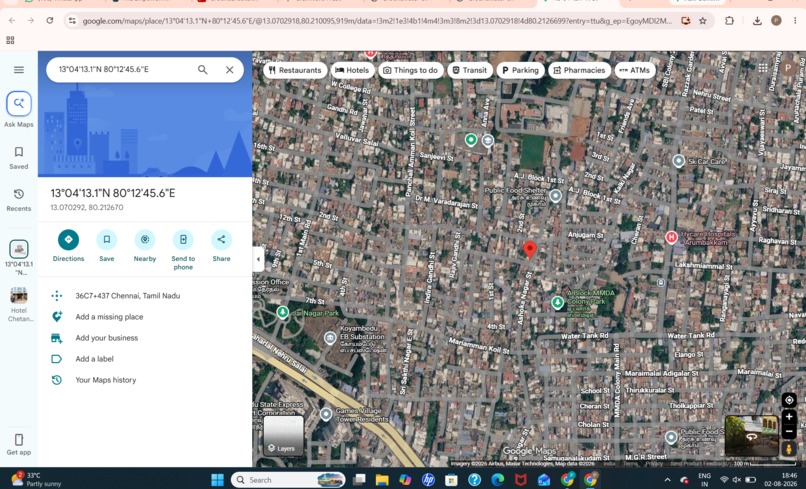Show your location on the map
806x489 pixels.
pyautogui.click(x=789, y=400)
